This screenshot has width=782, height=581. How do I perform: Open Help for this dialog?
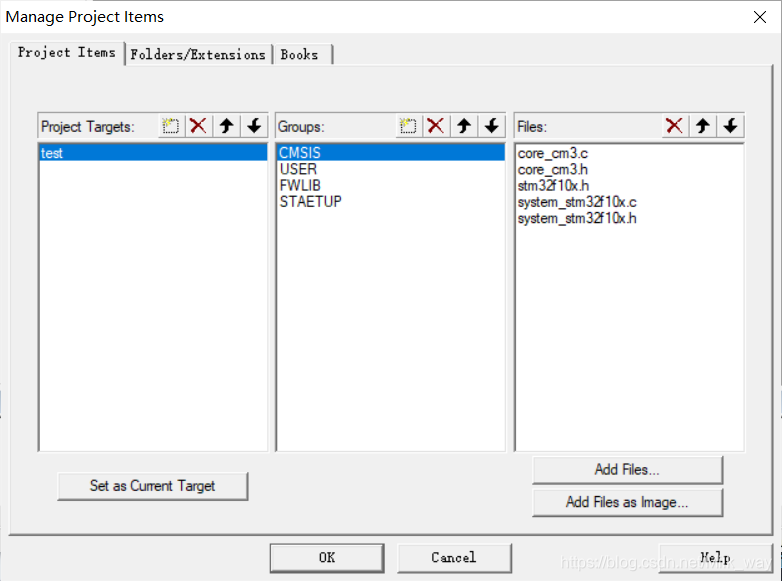click(716, 558)
